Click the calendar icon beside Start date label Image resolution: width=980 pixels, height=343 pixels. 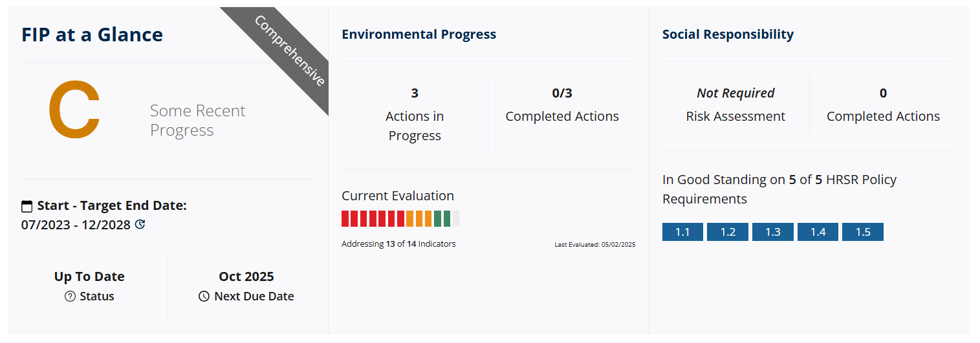27,207
